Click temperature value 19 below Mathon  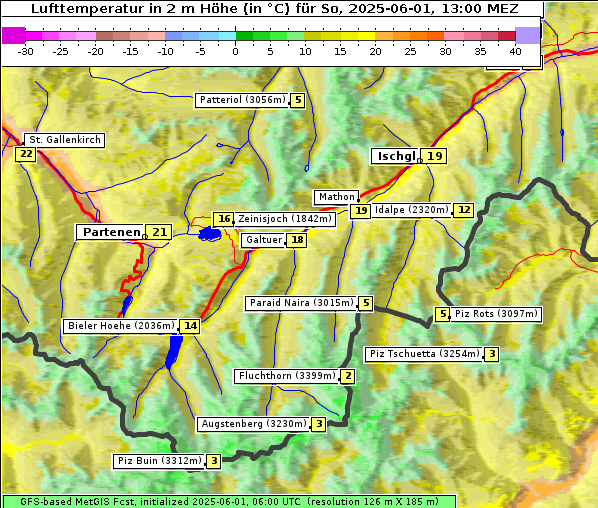(x=360, y=211)
